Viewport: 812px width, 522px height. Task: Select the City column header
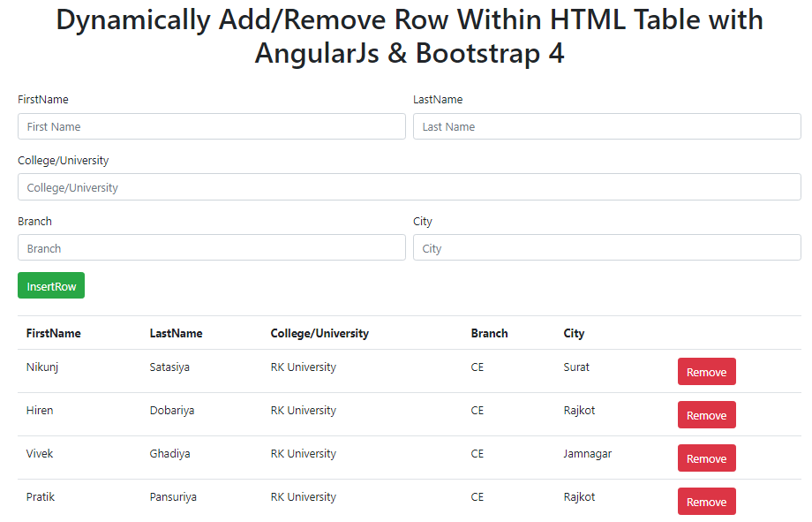574,333
